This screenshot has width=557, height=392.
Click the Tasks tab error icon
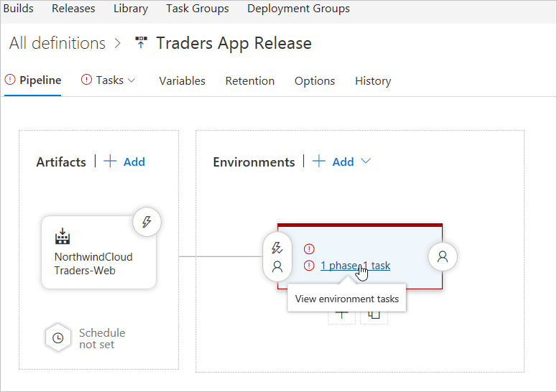point(86,80)
